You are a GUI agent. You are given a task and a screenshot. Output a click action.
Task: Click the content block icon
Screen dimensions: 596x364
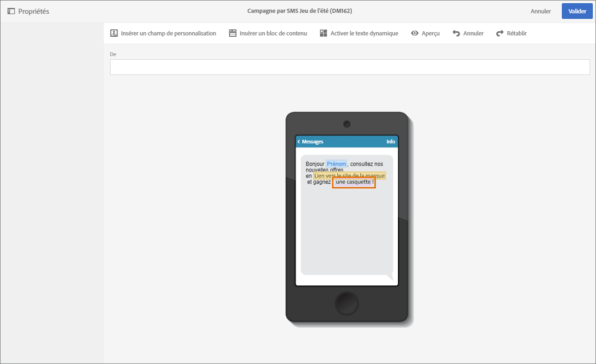tap(233, 33)
